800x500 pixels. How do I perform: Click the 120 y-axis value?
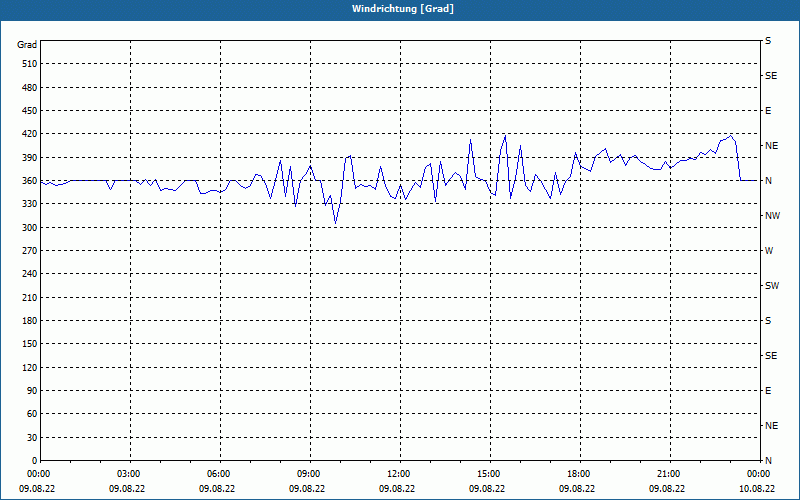click(30, 367)
